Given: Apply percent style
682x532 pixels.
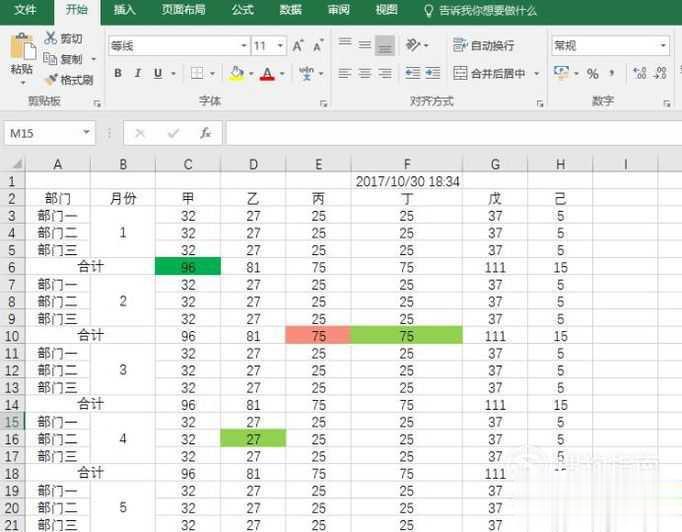Looking at the screenshot, I should coord(592,74).
